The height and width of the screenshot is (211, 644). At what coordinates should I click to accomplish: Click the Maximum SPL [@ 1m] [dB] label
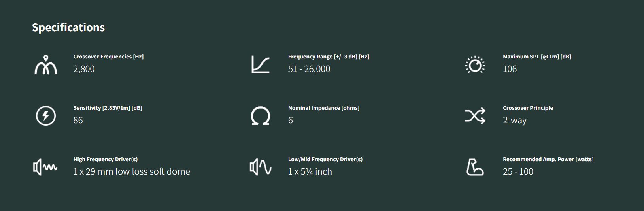pos(537,57)
